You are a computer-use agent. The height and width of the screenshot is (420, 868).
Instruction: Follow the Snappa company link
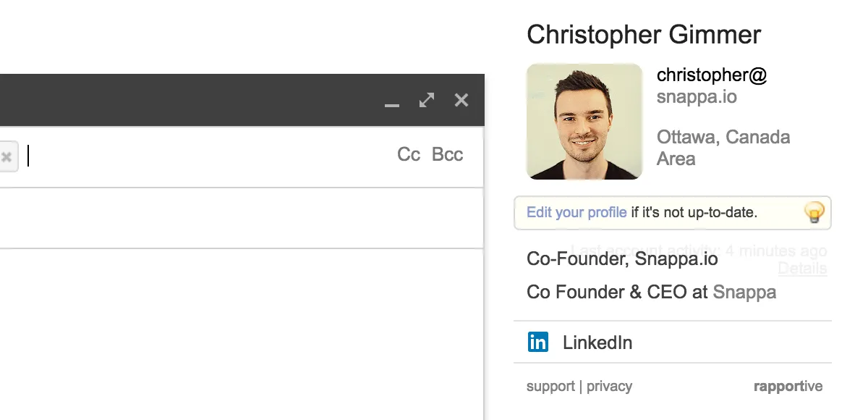(x=744, y=292)
